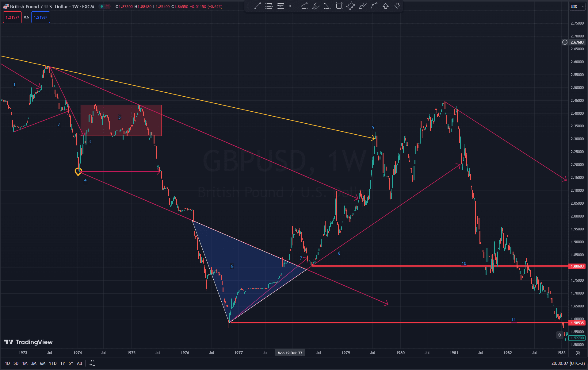Click the open value O1.87300

[124, 6]
